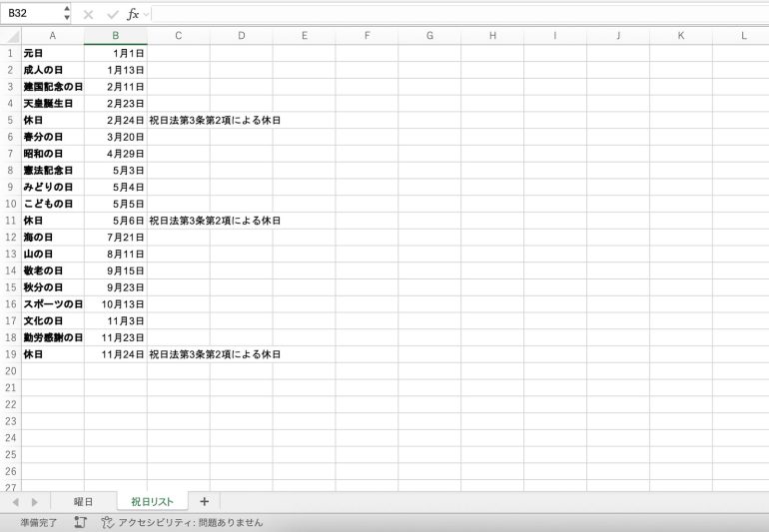This screenshot has height=532, width=769.
Task: Open the Name Box arrows beside B32
Action: [67, 13]
